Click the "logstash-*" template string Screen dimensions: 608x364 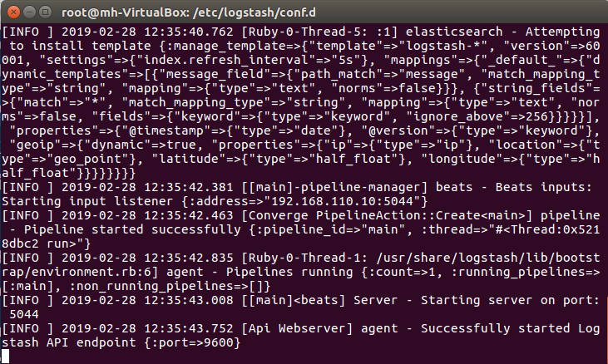tap(446, 46)
